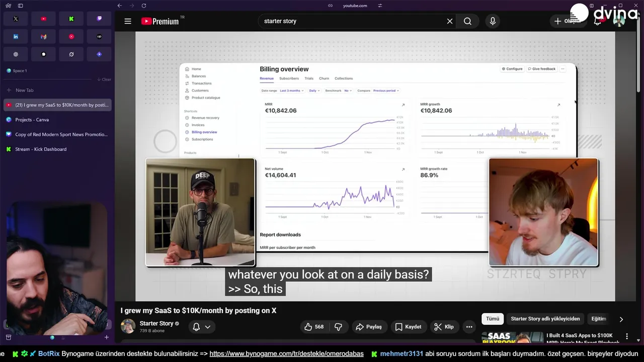Image resolution: width=644 pixels, height=362 pixels.
Task: Click the youtube.com address bar
Action: coord(355,6)
